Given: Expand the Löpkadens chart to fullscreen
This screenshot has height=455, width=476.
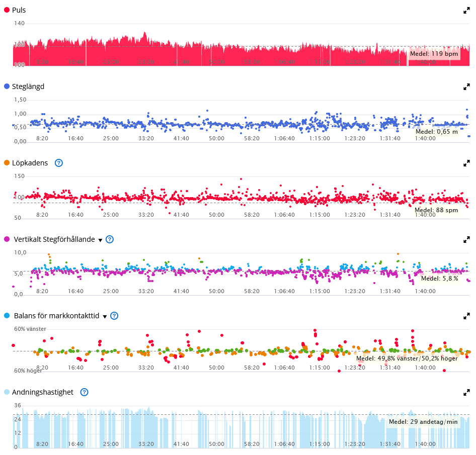Looking at the screenshot, I should (x=466, y=164).
